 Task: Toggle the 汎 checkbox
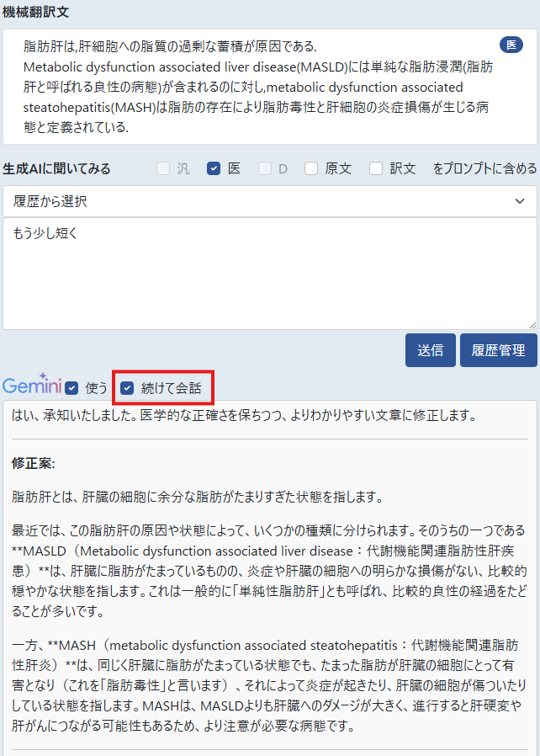163,168
